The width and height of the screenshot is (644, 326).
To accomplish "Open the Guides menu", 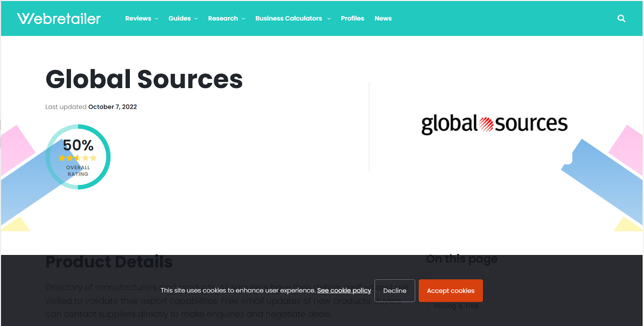I will pyautogui.click(x=180, y=19).
